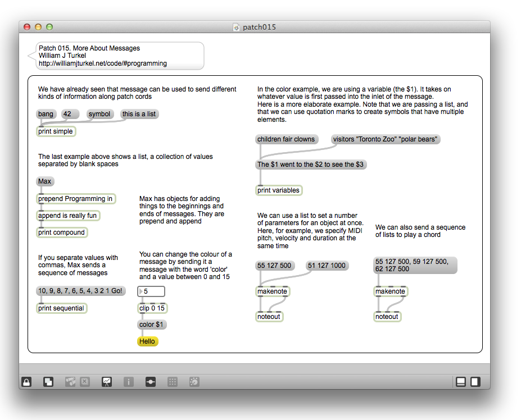521x420 pixels.
Task: Click the lock icon to unlock patch
Action: 26,382
